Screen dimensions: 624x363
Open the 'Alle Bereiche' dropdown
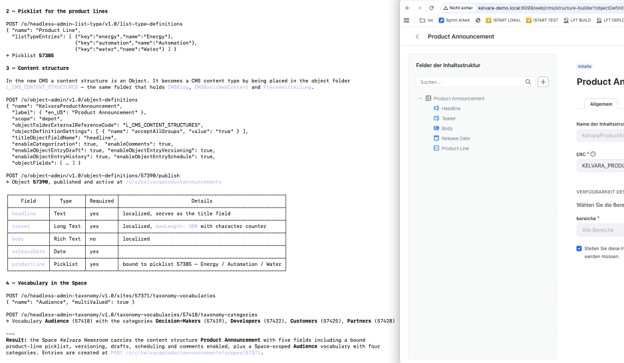pyautogui.click(x=600, y=230)
